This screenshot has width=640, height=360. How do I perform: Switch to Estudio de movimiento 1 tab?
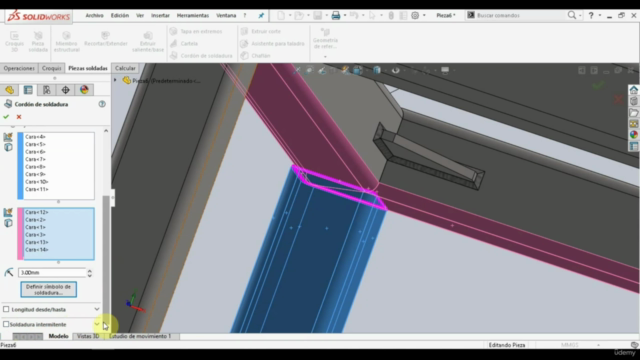point(140,336)
